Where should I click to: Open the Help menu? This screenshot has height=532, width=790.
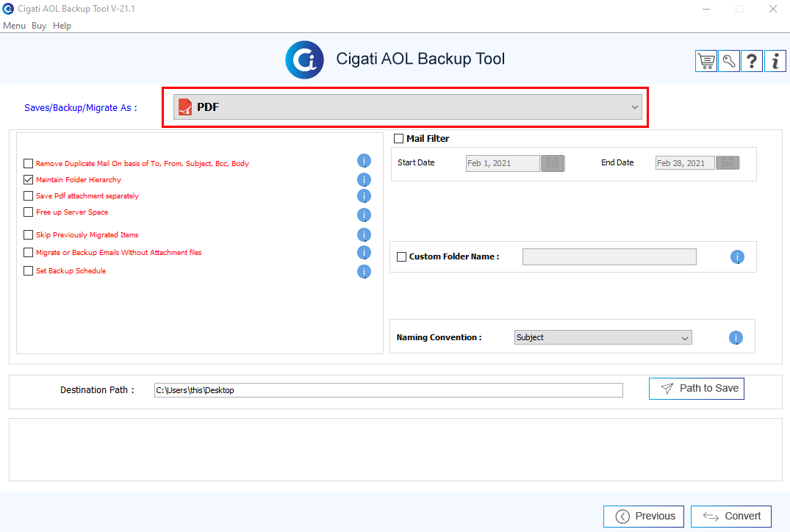[x=62, y=26]
